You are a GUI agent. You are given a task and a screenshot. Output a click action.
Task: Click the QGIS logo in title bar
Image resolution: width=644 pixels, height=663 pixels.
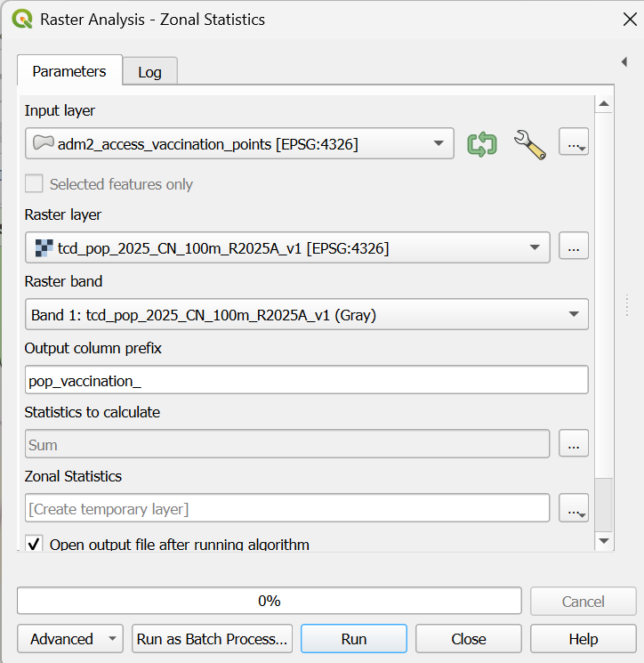[x=24, y=19]
